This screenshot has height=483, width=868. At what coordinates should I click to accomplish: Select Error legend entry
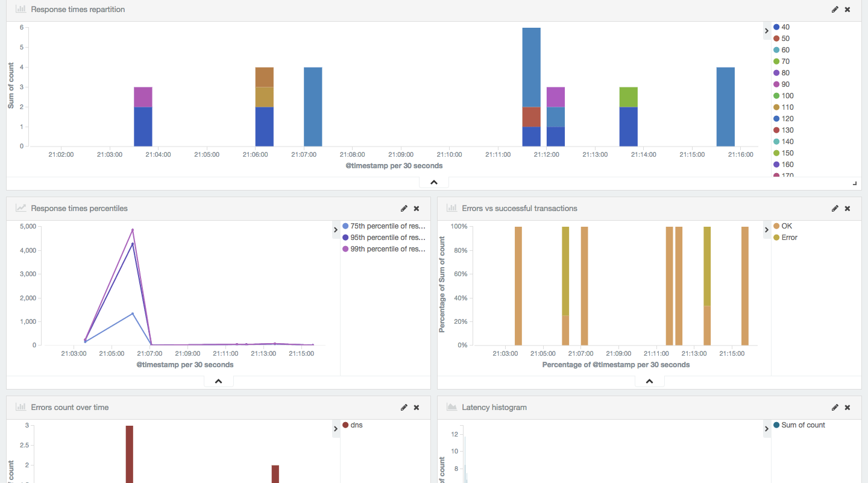tap(785, 238)
